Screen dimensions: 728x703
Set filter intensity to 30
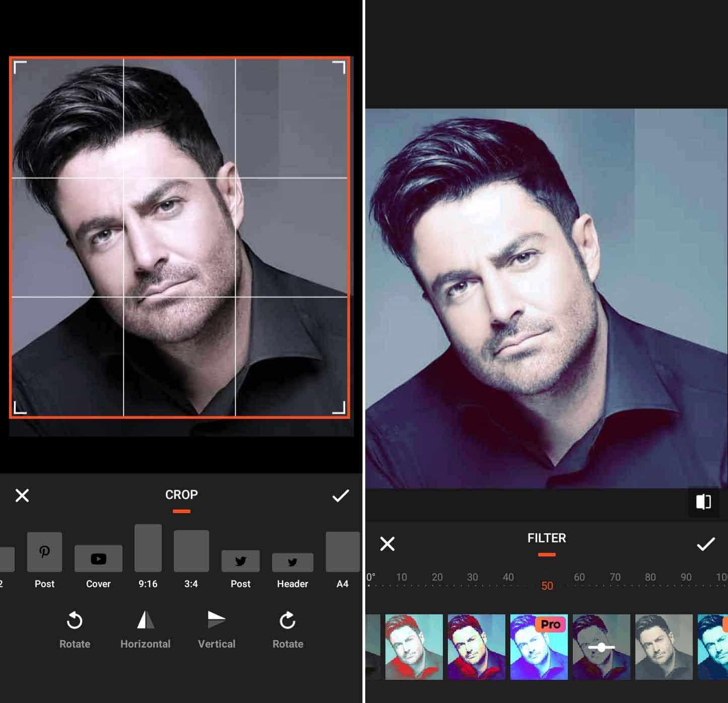(x=473, y=577)
